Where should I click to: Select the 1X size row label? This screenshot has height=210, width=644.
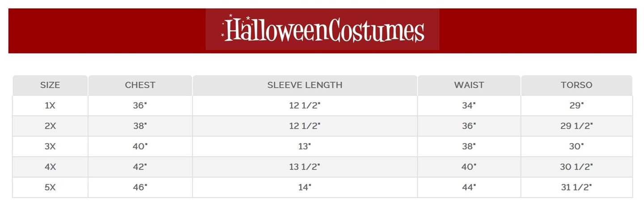pos(50,105)
